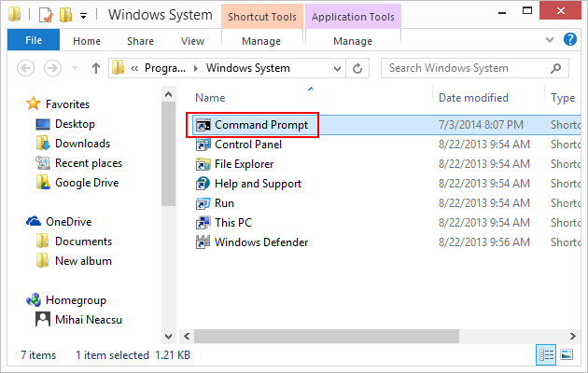The height and width of the screenshot is (373, 588).
Task: Switch to the View ribbon tab
Action: [192, 41]
